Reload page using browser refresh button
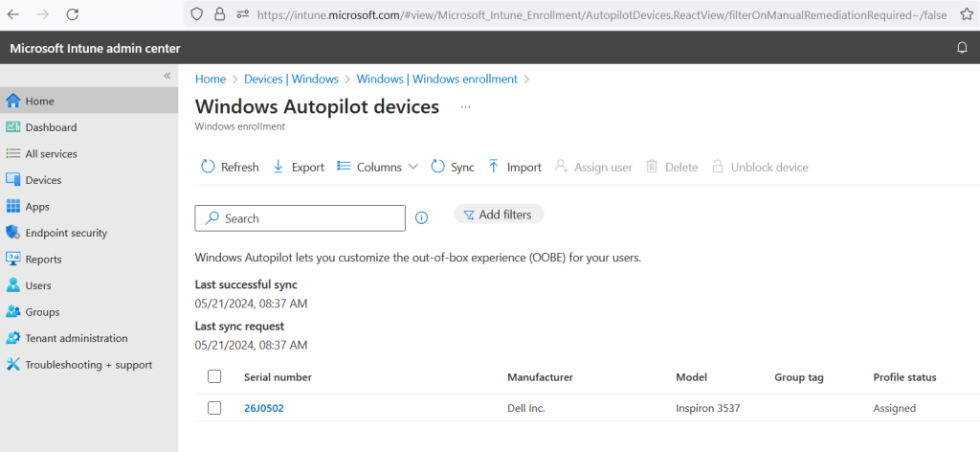The image size is (980, 452). (73, 14)
